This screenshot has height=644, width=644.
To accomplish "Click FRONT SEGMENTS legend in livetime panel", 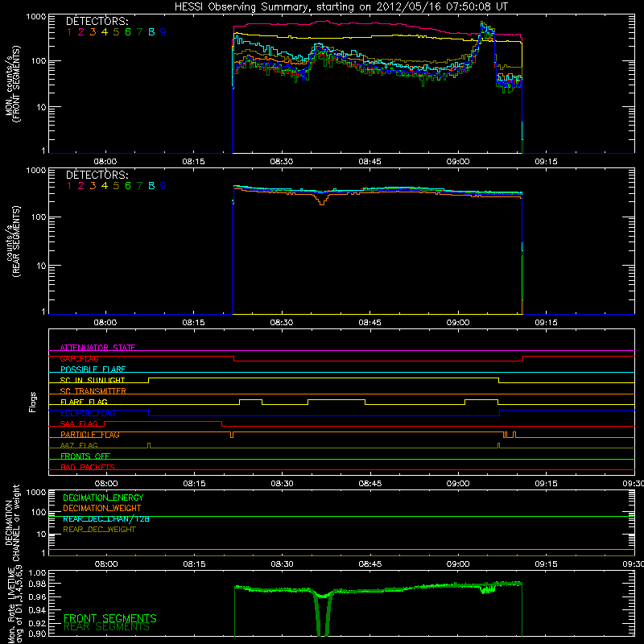I will (x=110, y=618).
